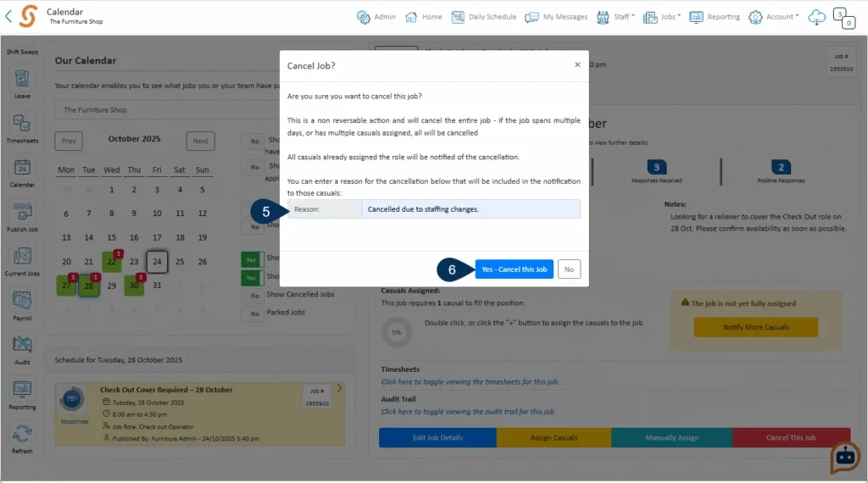Open The Furniture Shop location selector

point(166,109)
